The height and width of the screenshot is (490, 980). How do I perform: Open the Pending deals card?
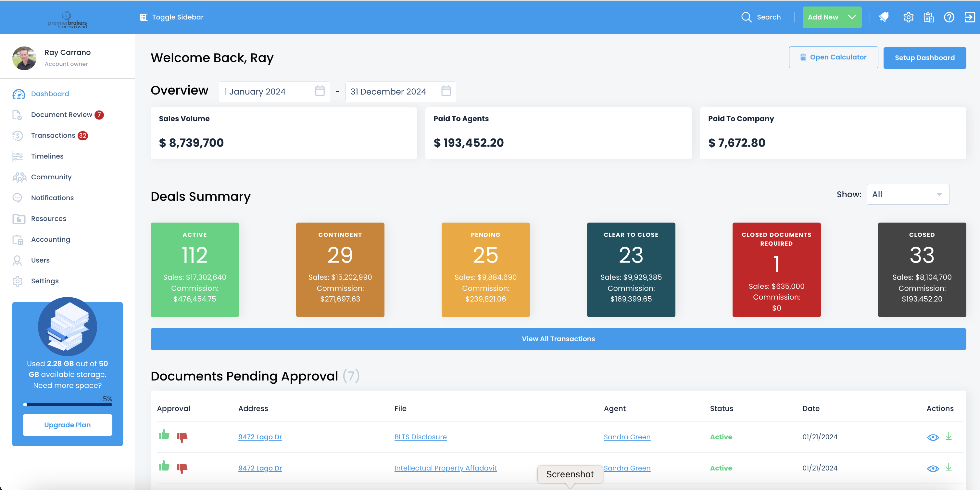click(485, 270)
